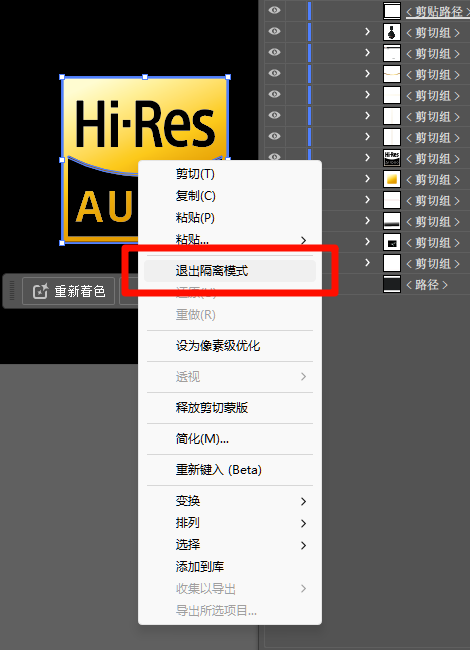This screenshot has height=650, width=470.
Task: Toggle eye icon for gold curved-line thumbnail row
Action: [274, 73]
